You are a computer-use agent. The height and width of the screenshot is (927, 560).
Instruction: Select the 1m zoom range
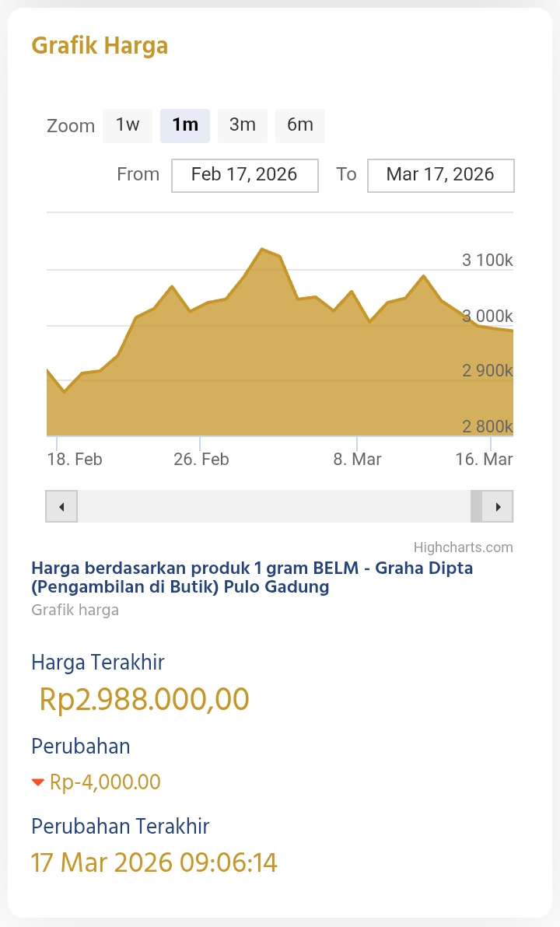[185, 125]
